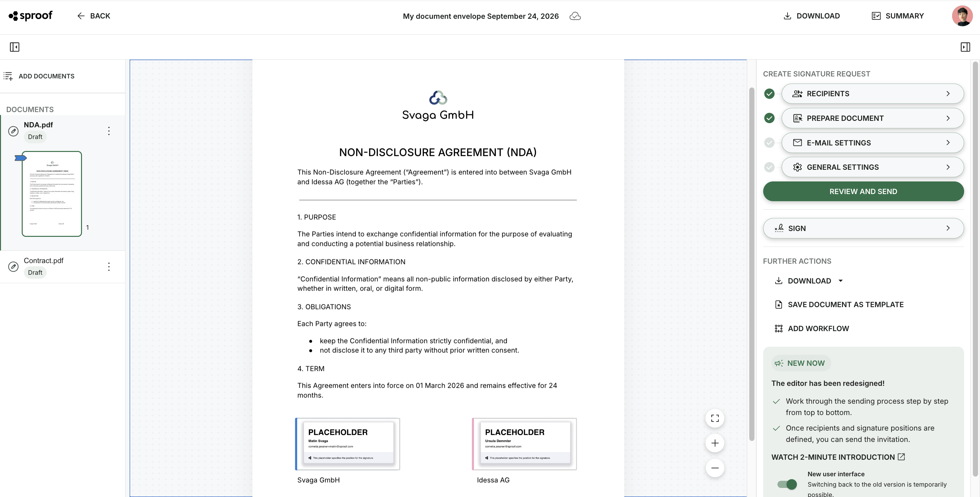Click the document viewer vertical scrollbar
The width and height of the screenshot is (980, 497).
[751, 264]
